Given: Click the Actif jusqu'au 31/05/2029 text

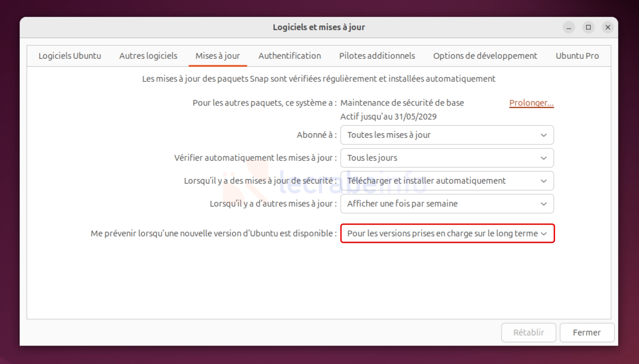Looking at the screenshot, I should (x=388, y=117).
